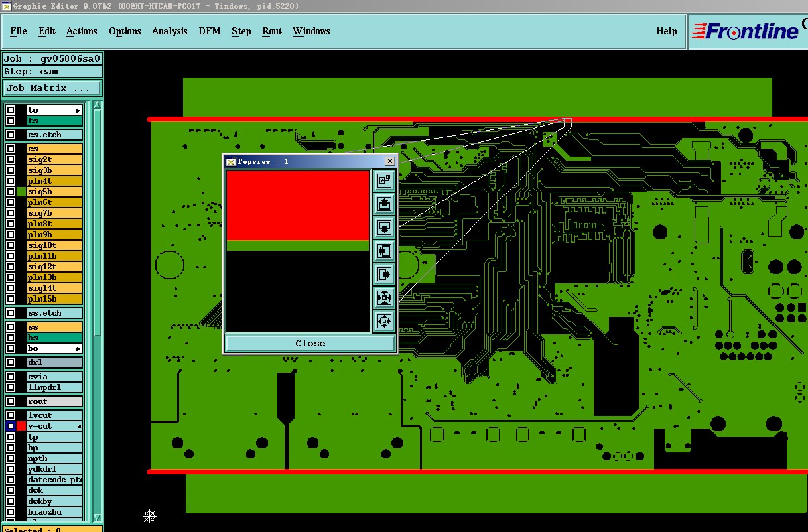Click the red color swatch beside v-cut
This screenshot has width=808, height=532.
[21, 426]
